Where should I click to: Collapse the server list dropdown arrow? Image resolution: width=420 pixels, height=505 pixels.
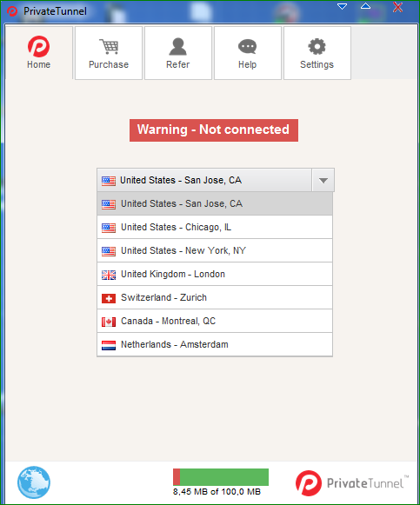(x=323, y=180)
